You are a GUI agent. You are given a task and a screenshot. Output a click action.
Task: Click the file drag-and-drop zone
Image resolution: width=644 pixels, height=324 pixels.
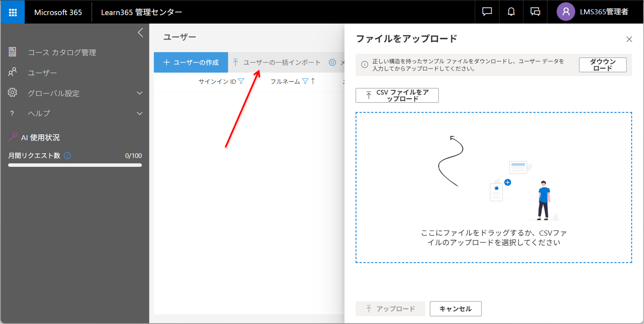tap(494, 187)
